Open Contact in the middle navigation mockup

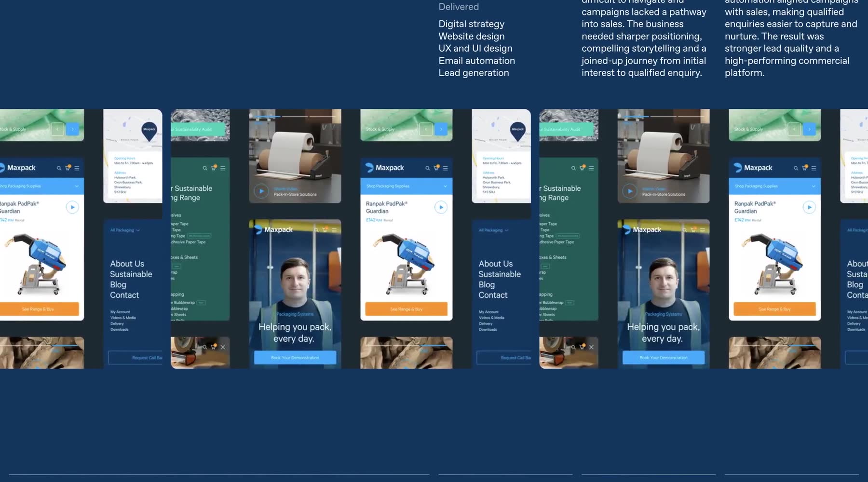[x=493, y=295]
